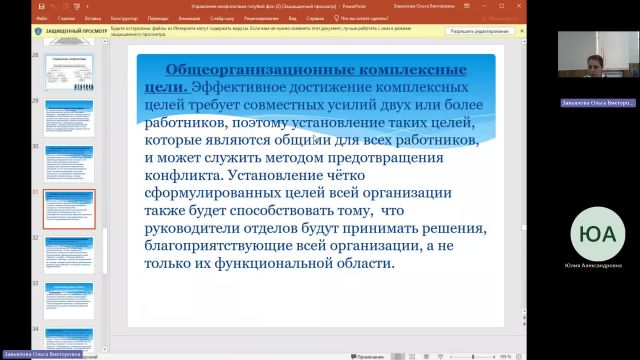Click the Redo icon in quick access toolbar

pyautogui.click(x=65, y=6)
